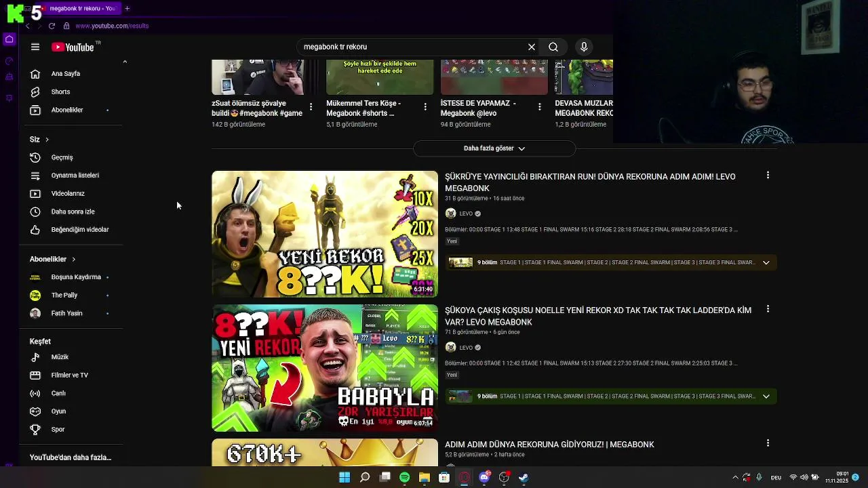Go back in browser history
This screenshot has height=488, width=868.
coord(27,26)
